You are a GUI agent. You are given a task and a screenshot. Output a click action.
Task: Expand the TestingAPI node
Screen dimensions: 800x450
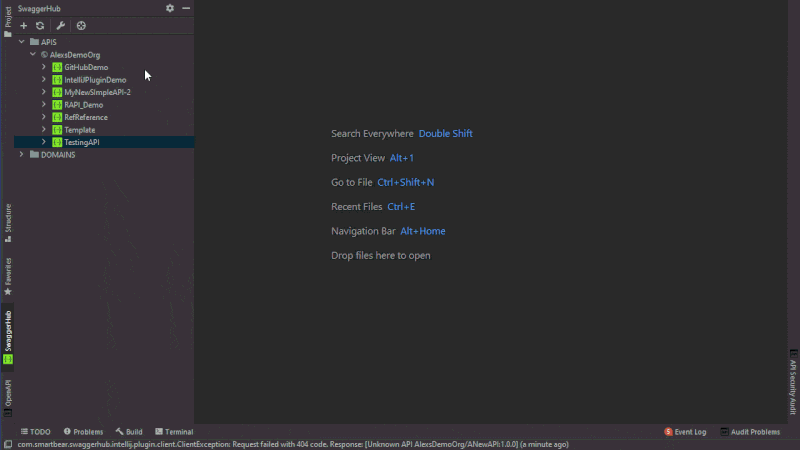(44, 142)
